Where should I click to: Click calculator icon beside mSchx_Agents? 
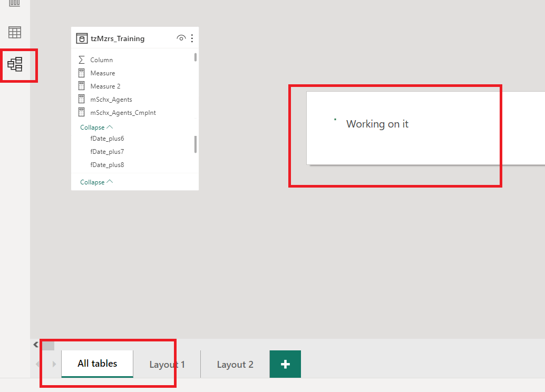(x=81, y=100)
